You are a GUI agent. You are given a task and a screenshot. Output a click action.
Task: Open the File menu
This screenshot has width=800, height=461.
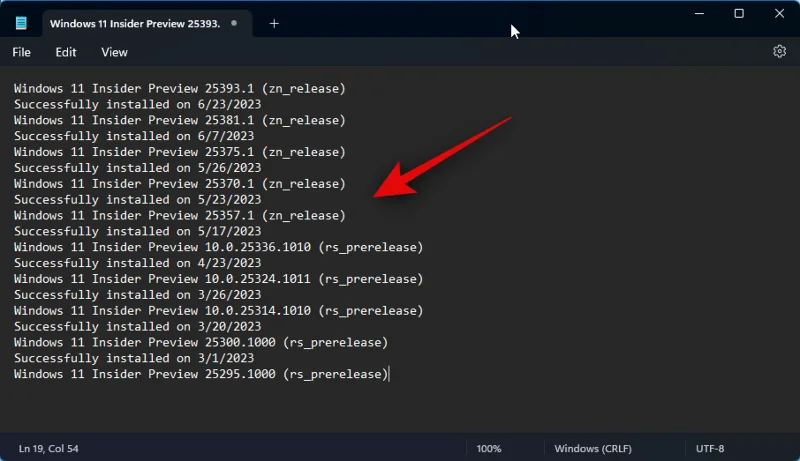point(21,52)
